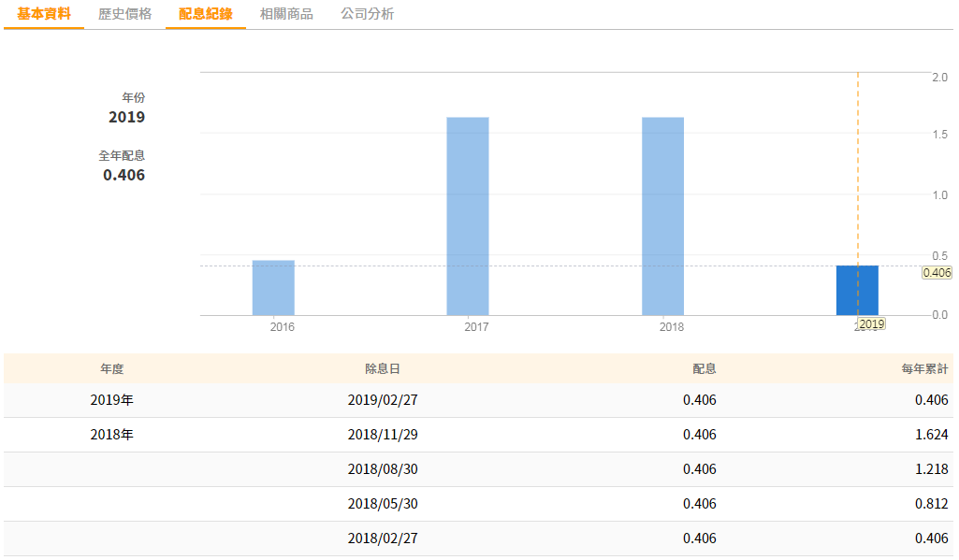Select the 2017 bar in the chart
Viewport: 959px width, 560px height.
coord(468,216)
